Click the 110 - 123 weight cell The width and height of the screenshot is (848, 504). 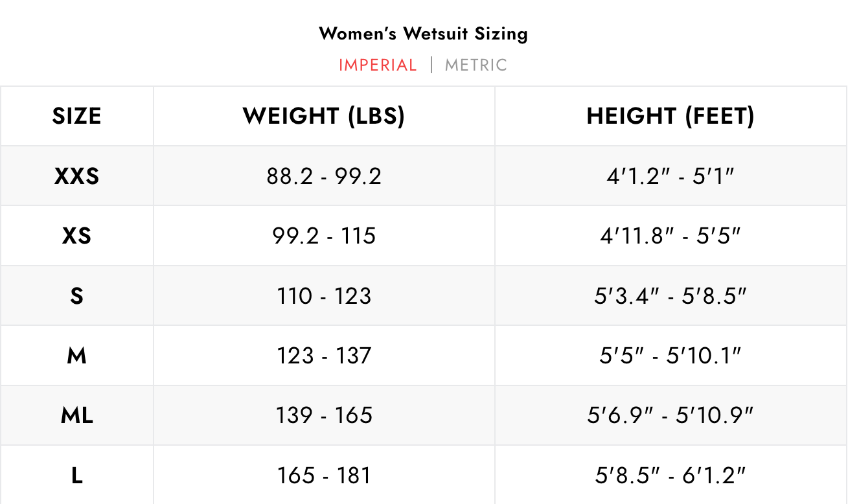[x=324, y=296]
